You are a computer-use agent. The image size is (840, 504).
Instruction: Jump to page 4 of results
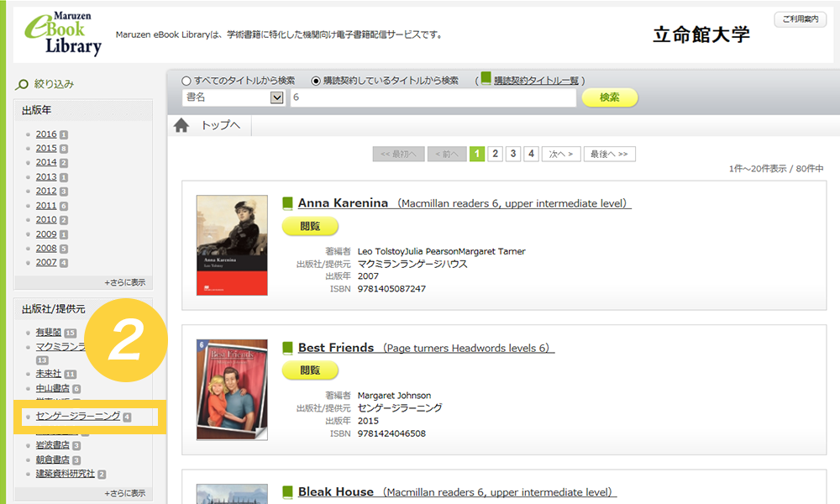coord(532,155)
